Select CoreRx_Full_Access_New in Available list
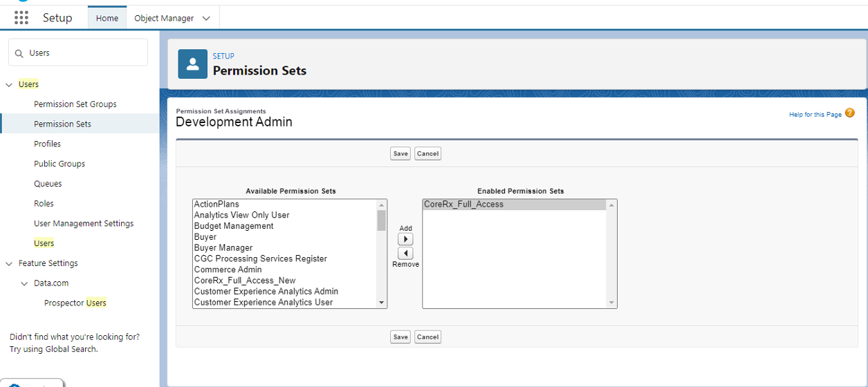868x387 pixels. point(245,281)
